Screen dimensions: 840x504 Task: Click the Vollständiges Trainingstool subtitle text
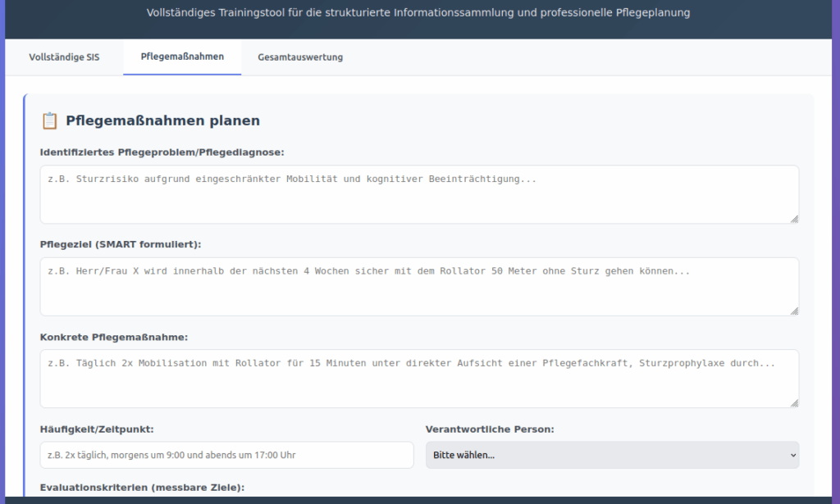418,13
